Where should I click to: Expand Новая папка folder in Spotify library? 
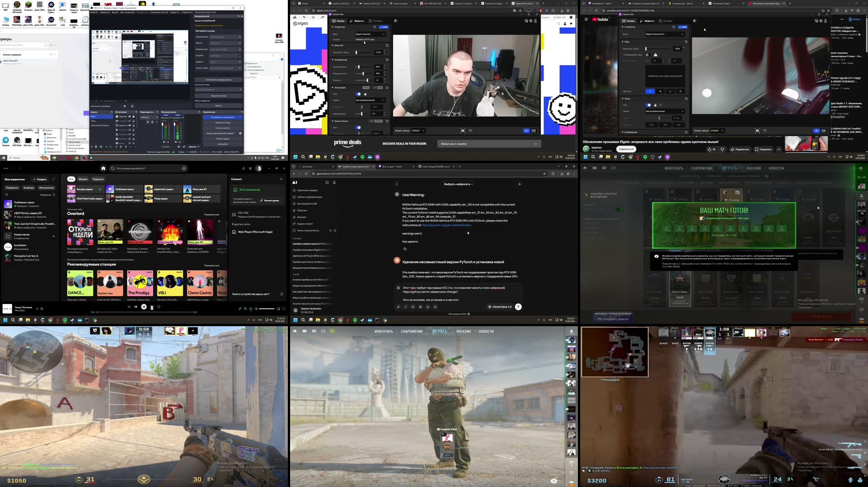point(53,236)
